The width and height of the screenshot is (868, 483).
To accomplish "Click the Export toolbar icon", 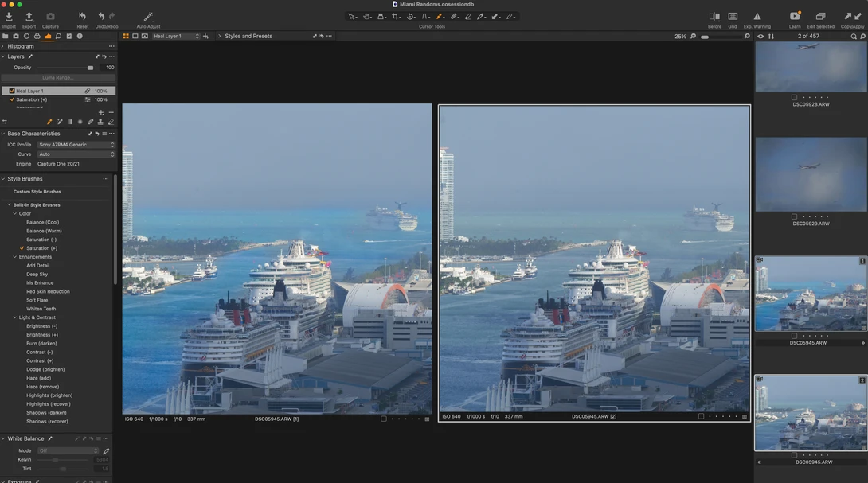I will [29, 17].
